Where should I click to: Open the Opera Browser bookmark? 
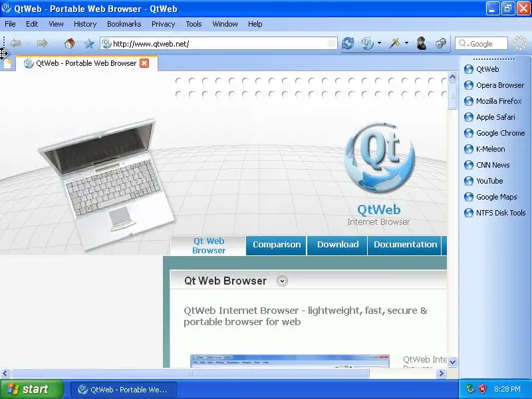click(x=494, y=85)
